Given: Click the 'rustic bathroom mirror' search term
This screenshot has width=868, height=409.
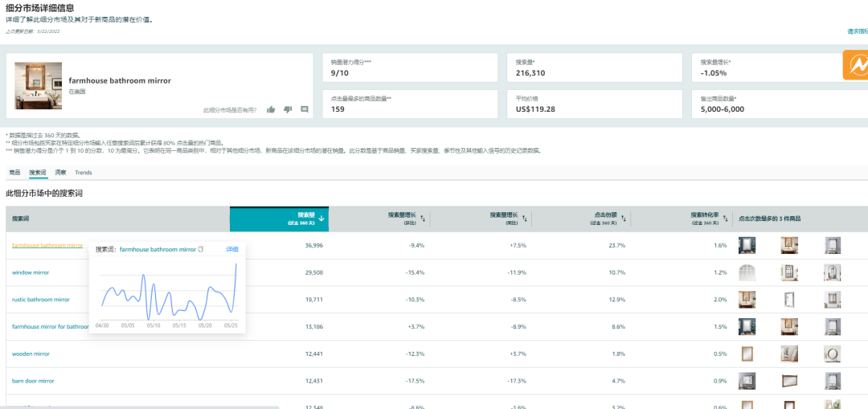Looking at the screenshot, I should click(x=40, y=300).
